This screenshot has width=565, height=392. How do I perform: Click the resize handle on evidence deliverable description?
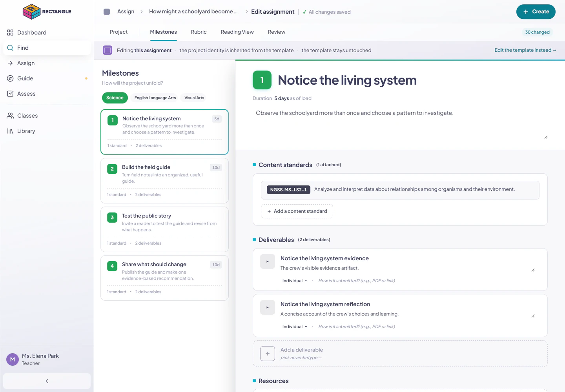click(533, 270)
